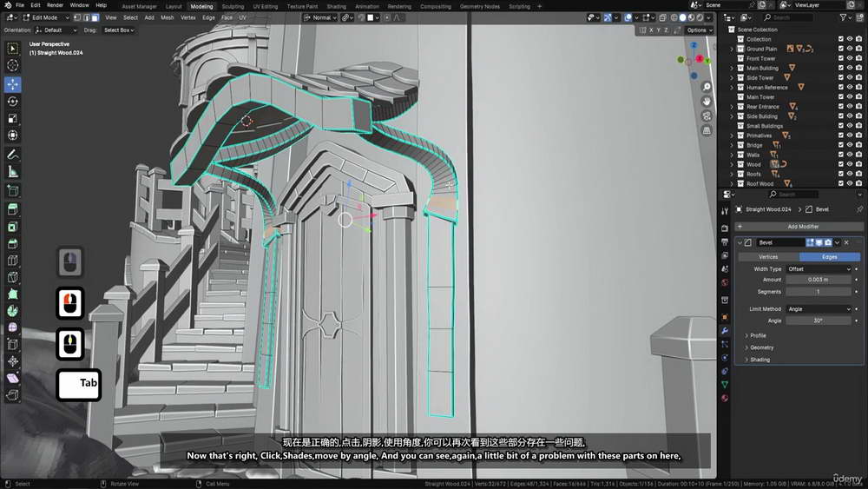Select the Move tool in toolbar
Screen dimensions: 868x489
pos(12,84)
